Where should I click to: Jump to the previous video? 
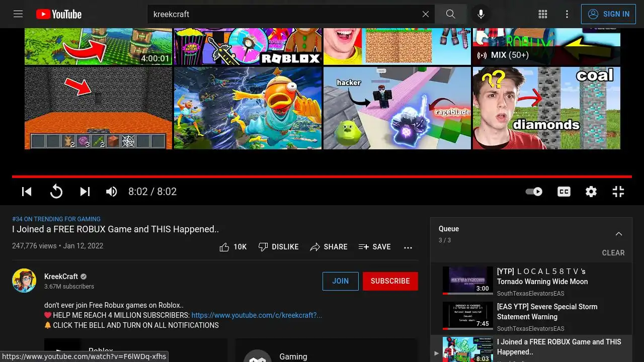click(x=27, y=192)
